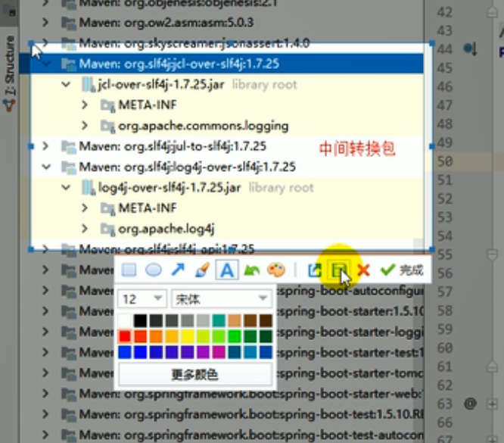Select Maven spring-boot-test:1.5.10 row
This screenshot has width=504, height=443.
243,414
